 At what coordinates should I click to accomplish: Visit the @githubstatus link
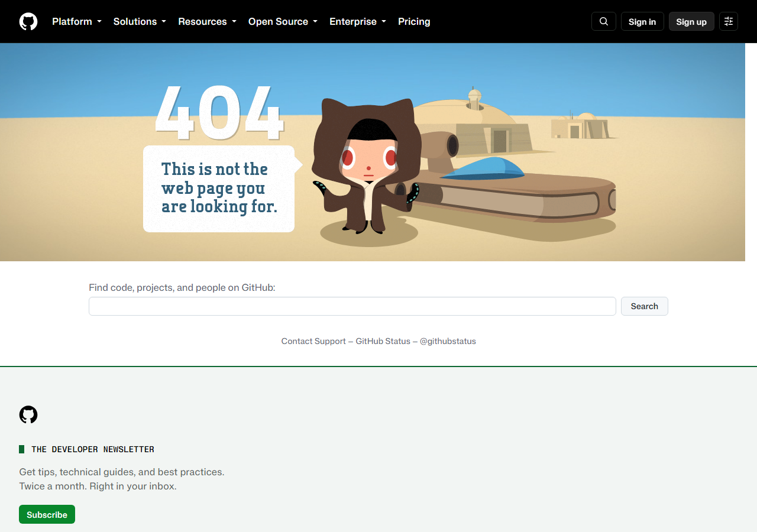448,341
